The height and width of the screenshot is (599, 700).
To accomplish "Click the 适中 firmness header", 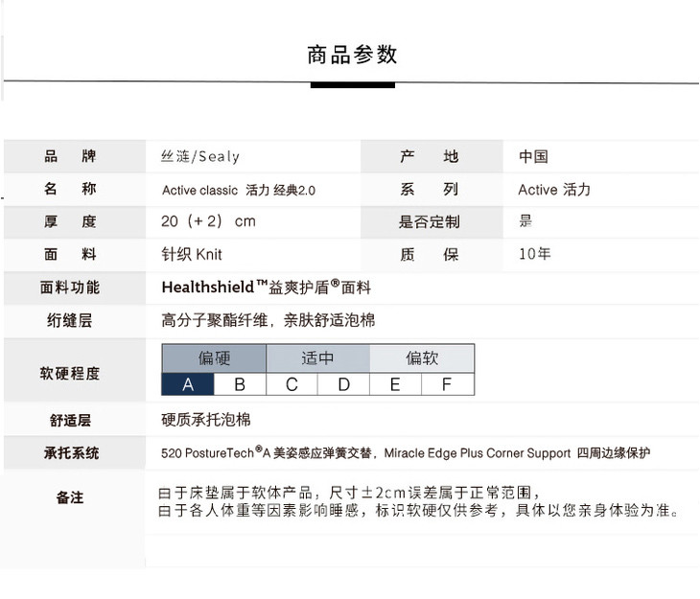I will [x=317, y=358].
